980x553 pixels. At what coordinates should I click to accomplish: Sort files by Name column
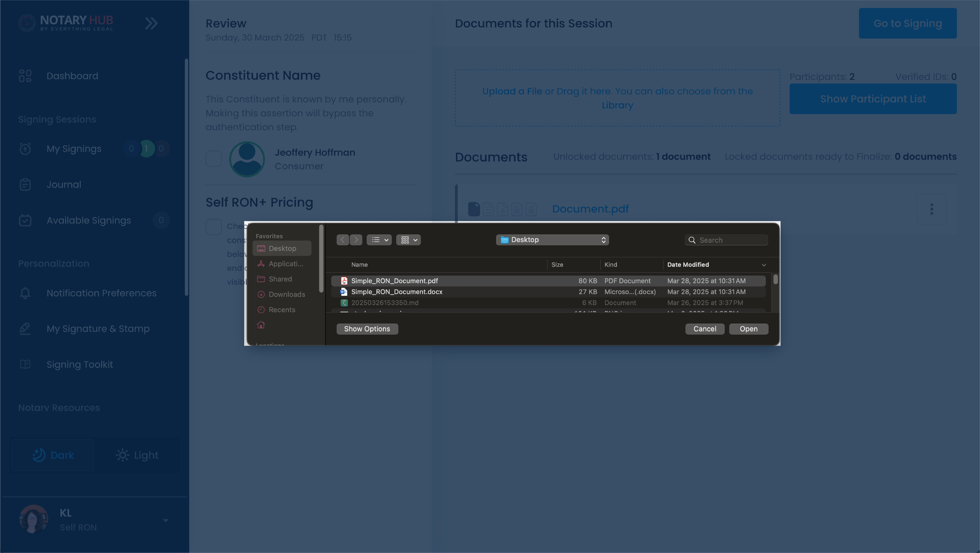pos(360,265)
